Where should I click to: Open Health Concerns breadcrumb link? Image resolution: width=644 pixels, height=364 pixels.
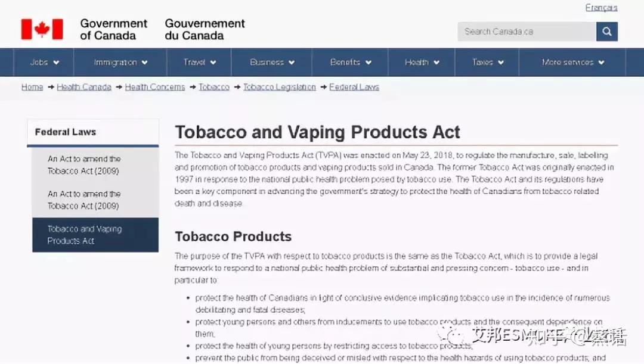155,87
